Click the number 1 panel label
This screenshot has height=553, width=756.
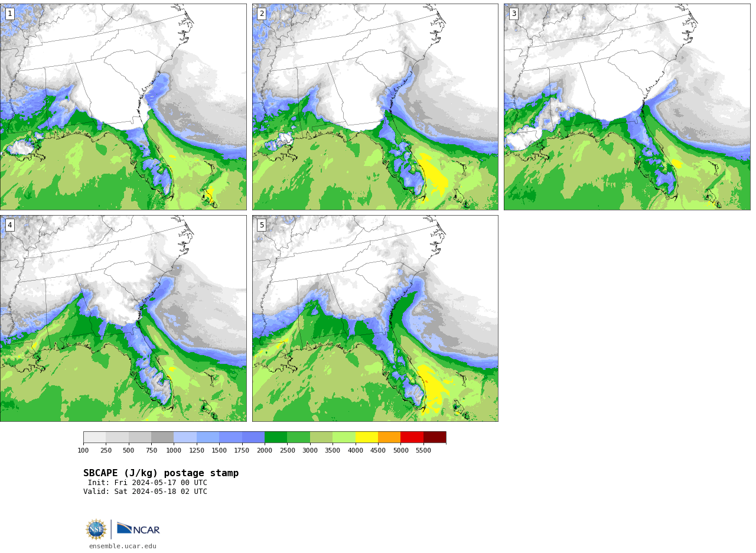(x=9, y=14)
